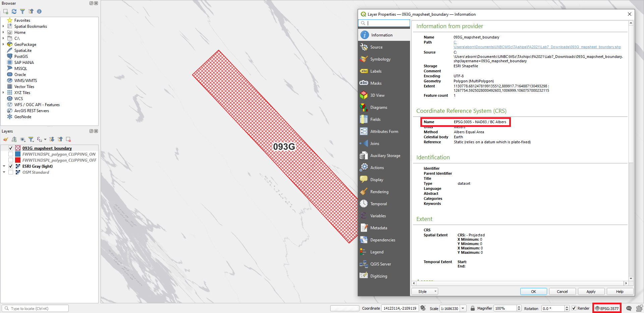Image resolution: width=644 pixels, height=313 pixels.
Task: Open the Symbology tab in Layer Properties
Action: tap(380, 59)
